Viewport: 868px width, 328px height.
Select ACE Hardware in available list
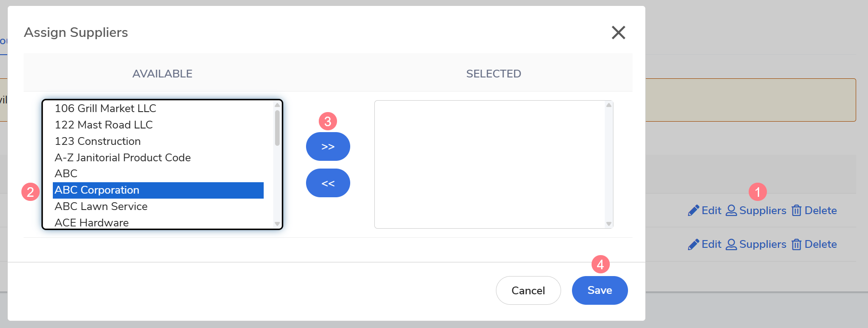point(92,222)
